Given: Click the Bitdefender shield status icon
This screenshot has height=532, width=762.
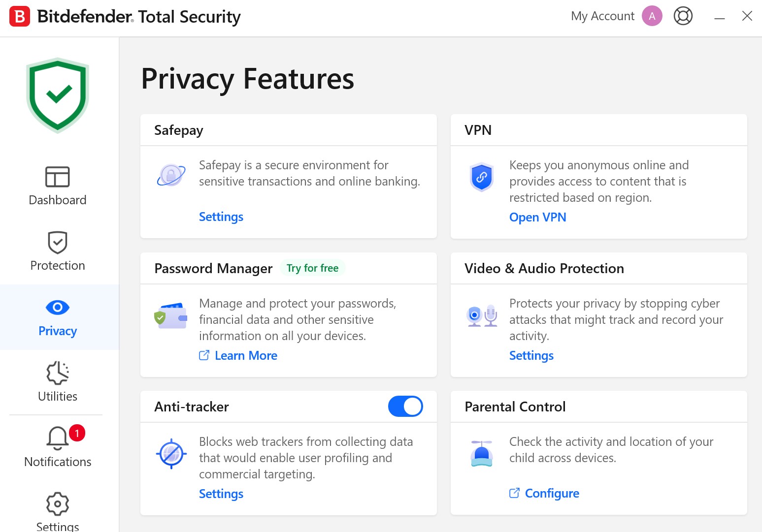Looking at the screenshot, I should tap(58, 95).
